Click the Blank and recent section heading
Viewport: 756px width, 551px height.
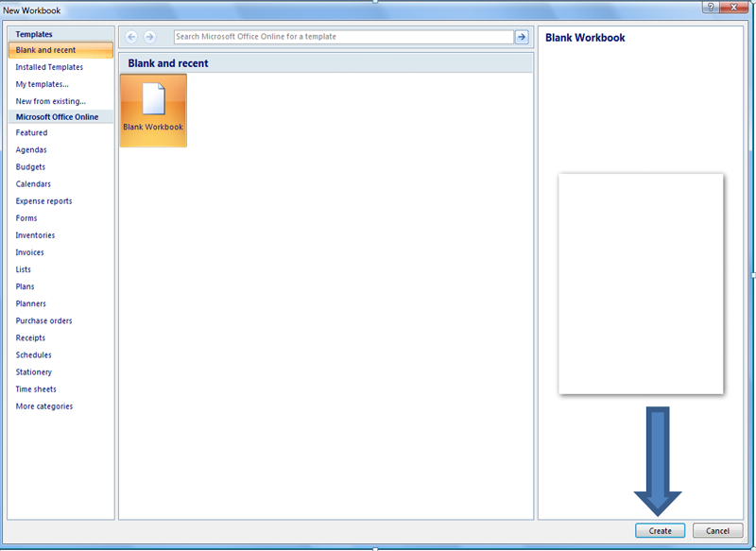pos(168,63)
